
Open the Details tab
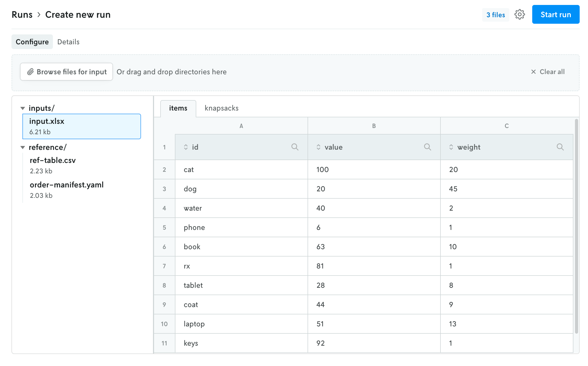click(68, 42)
